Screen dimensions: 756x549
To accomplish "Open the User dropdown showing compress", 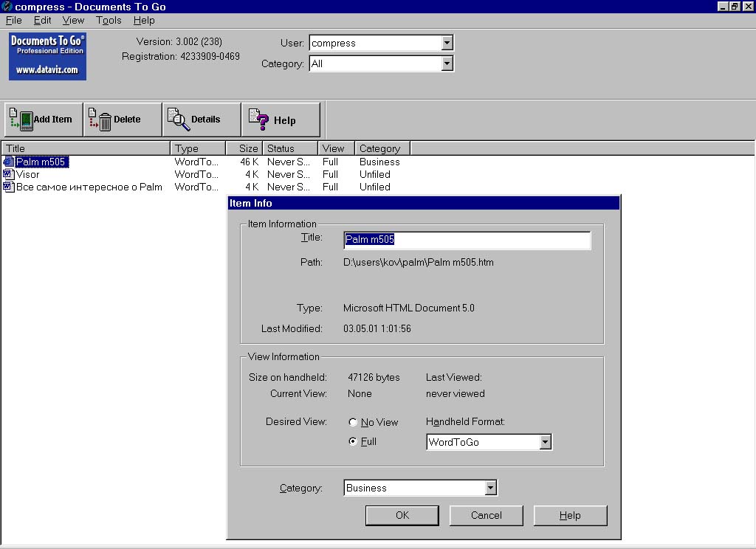I will (x=447, y=43).
